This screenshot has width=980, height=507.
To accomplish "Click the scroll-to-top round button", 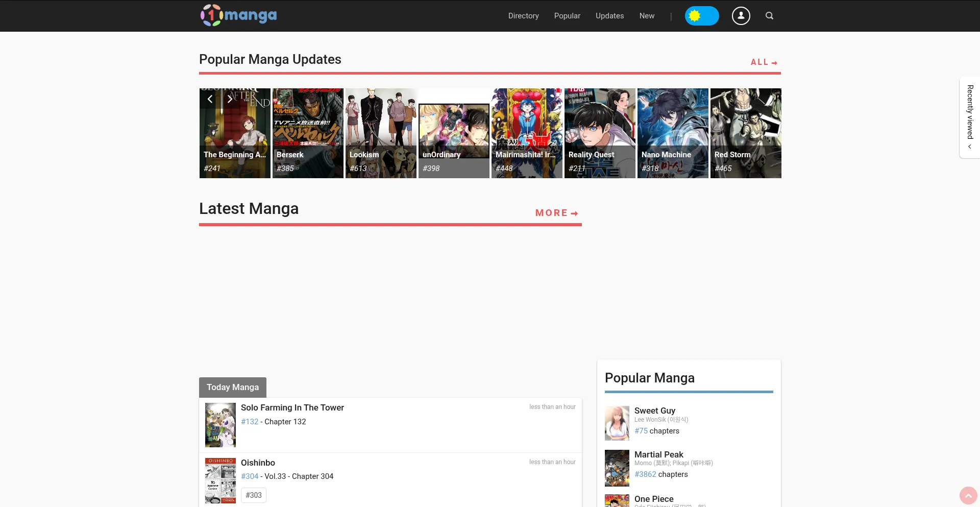I will [x=968, y=495].
